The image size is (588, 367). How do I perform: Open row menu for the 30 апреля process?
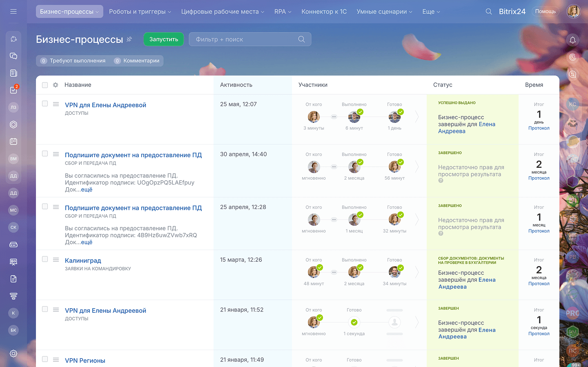[x=56, y=154]
